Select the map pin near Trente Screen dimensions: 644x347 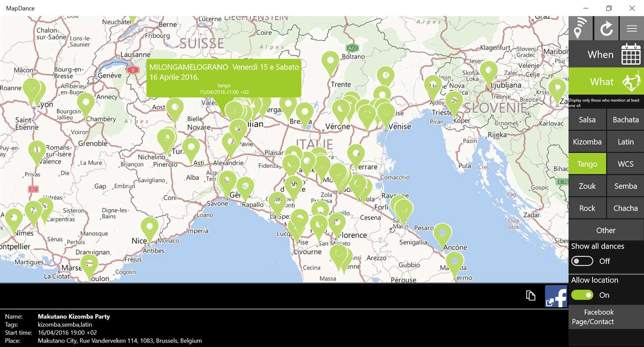(330, 62)
